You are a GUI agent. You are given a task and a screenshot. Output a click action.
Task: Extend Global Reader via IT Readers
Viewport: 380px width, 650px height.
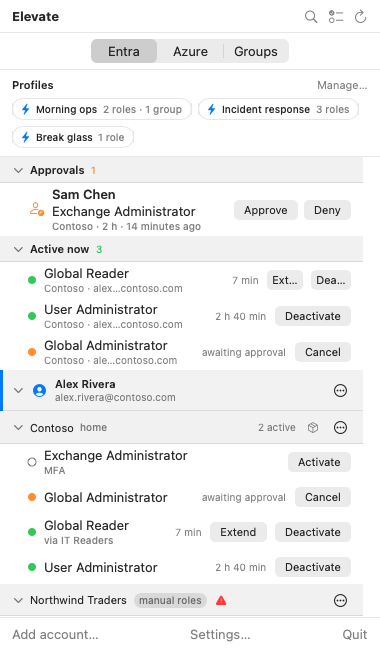click(238, 532)
